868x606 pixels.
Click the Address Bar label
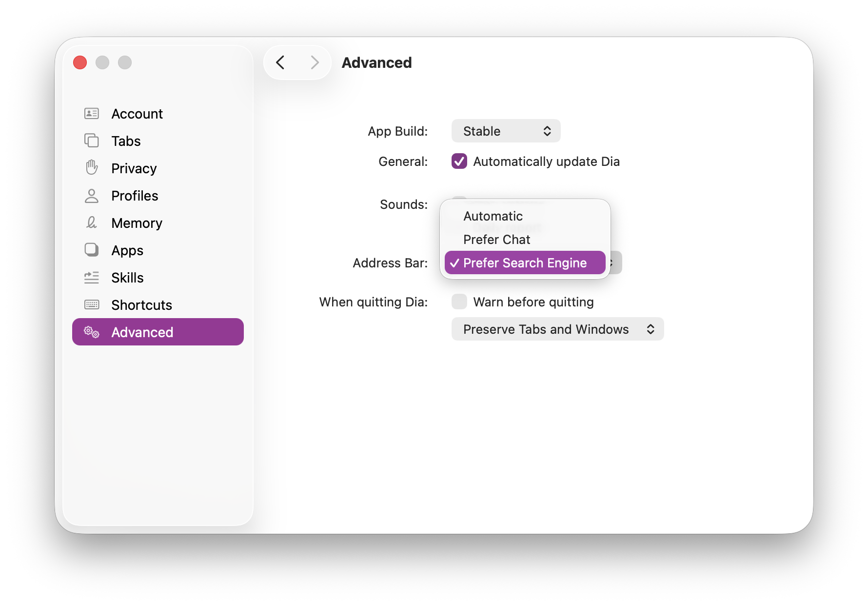coord(390,263)
